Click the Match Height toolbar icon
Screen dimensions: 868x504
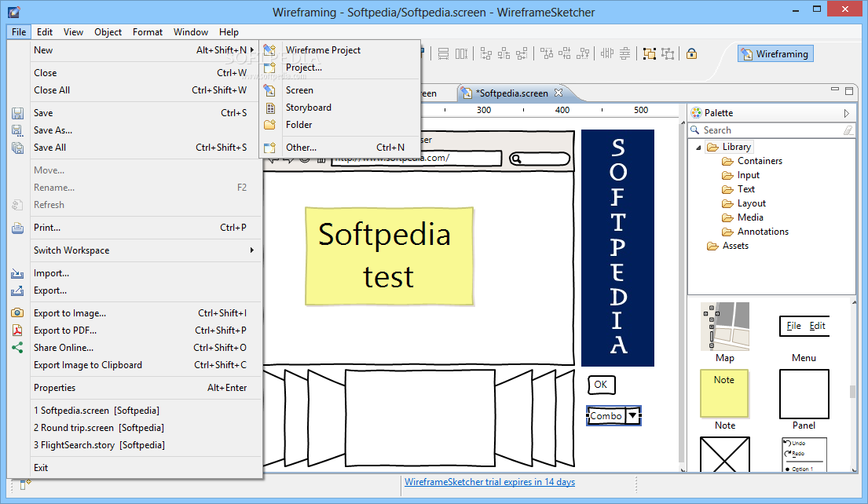pos(461,53)
